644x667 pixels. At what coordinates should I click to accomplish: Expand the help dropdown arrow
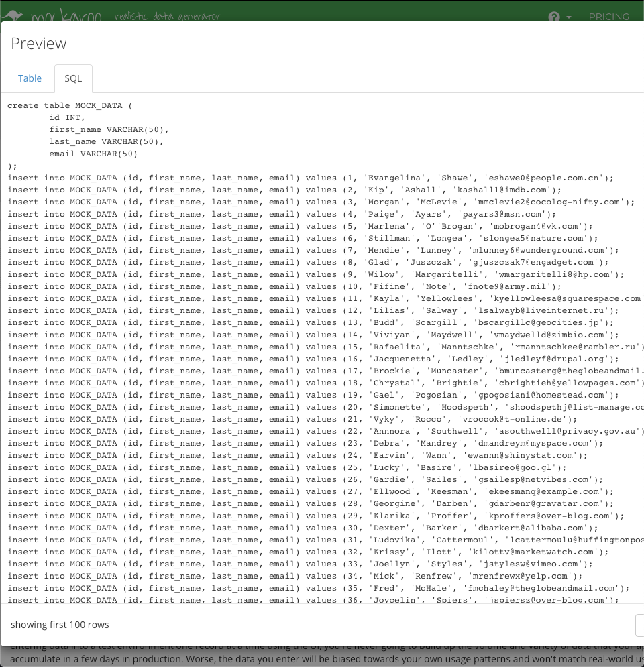click(569, 17)
